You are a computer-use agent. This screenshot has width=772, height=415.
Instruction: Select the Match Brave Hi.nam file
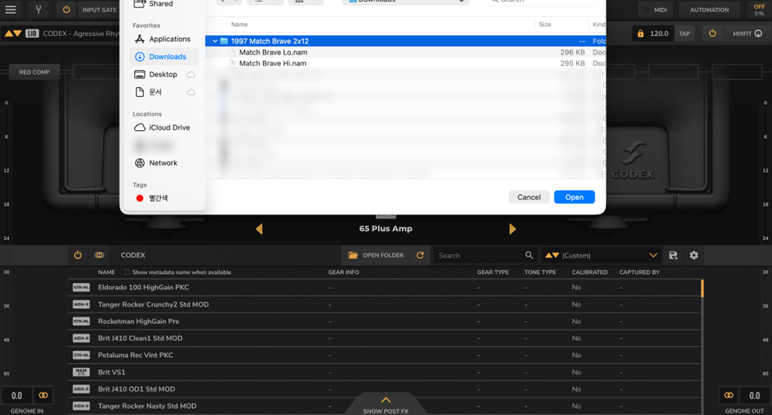405,64
